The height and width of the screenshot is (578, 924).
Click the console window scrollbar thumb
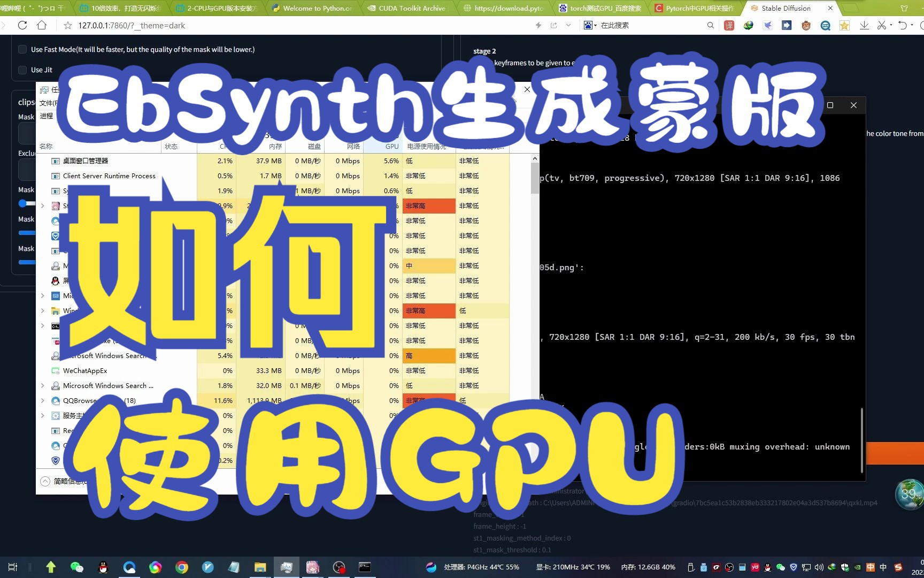click(x=861, y=440)
